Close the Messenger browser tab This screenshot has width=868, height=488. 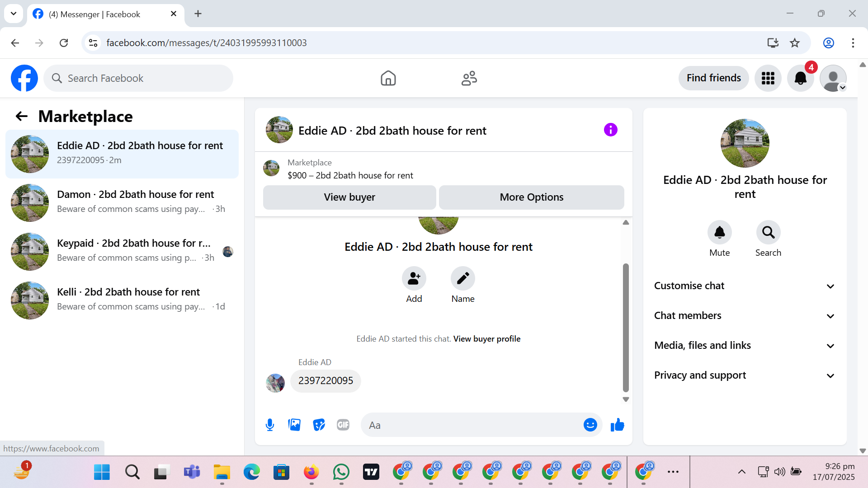point(174,14)
